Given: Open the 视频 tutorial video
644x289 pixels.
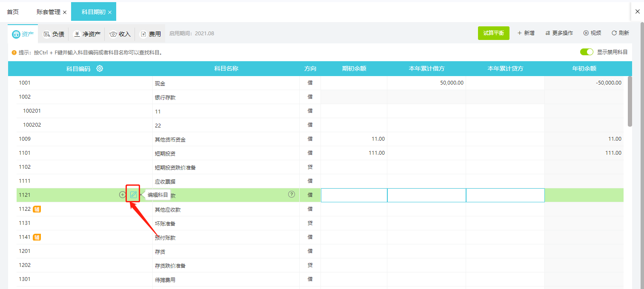Looking at the screenshot, I should click(592, 33).
